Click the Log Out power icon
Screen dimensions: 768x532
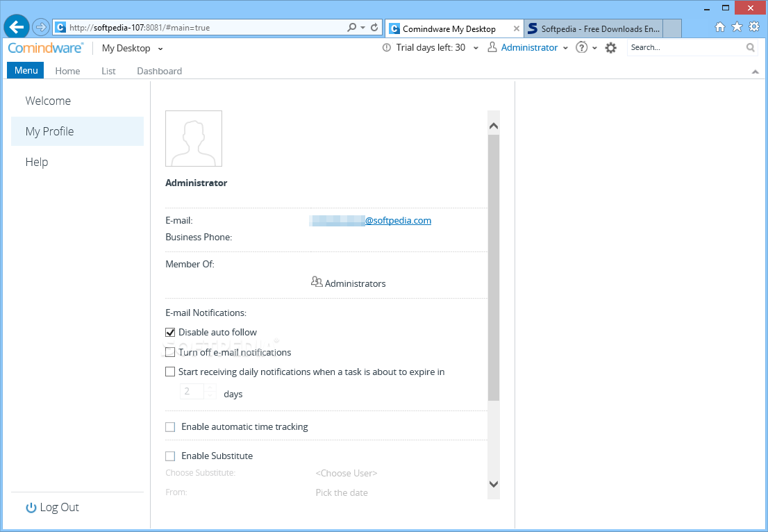pos(31,508)
